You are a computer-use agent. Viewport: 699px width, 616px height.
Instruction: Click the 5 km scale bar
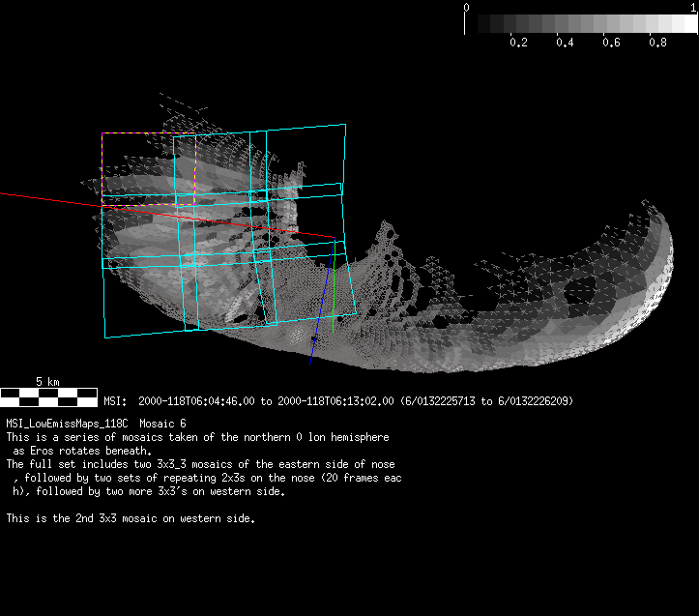coord(48,397)
